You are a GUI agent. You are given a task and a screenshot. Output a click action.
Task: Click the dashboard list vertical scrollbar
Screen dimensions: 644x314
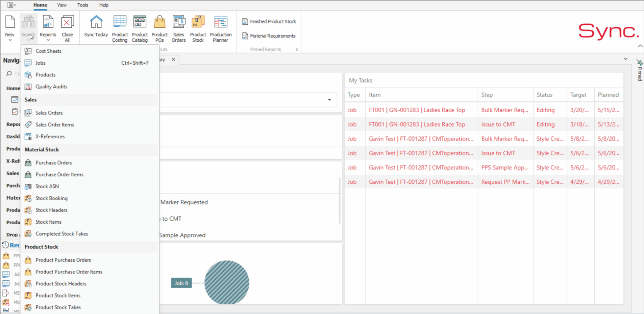pos(340,201)
